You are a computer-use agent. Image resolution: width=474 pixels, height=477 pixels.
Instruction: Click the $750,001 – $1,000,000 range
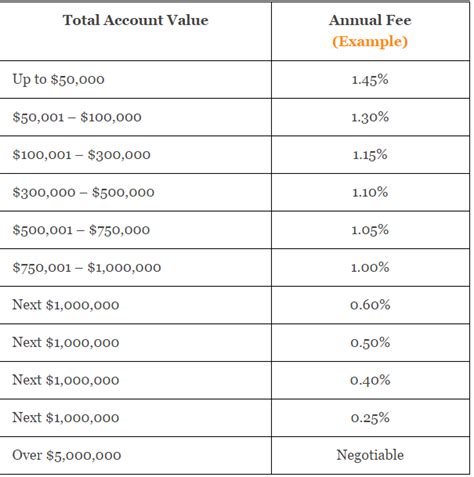[87, 268]
